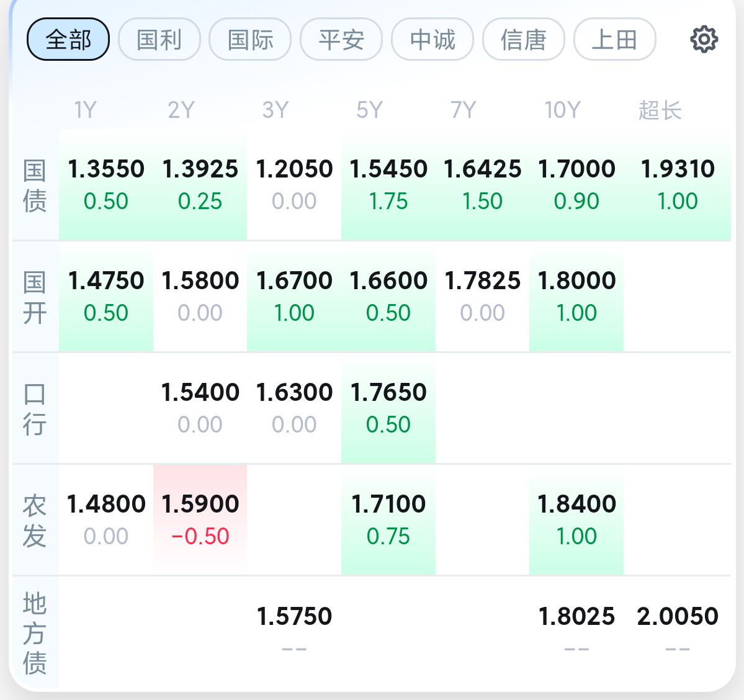
Task: Select the 平安 filter tab
Action: pyautogui.click(x=341, y=40)
